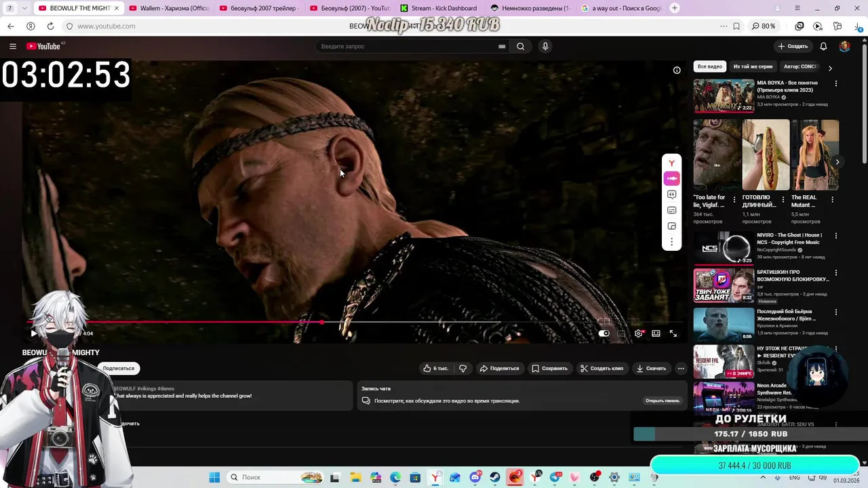Open the "Too late for lie, Viglaf" short
The height and width of the screenshot is (488, 868).
[x=717, y=155]
